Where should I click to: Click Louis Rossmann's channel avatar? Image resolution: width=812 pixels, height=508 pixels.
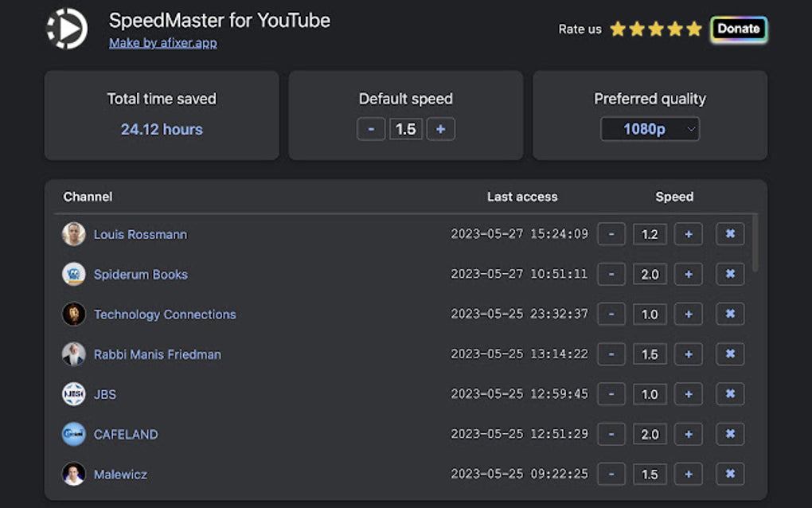point(73,234)
